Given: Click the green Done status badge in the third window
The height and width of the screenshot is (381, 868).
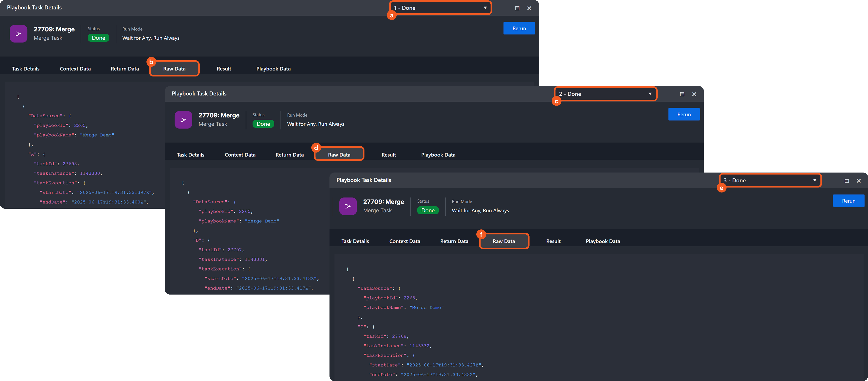Looking at the screenshot, I should point(428,210).
